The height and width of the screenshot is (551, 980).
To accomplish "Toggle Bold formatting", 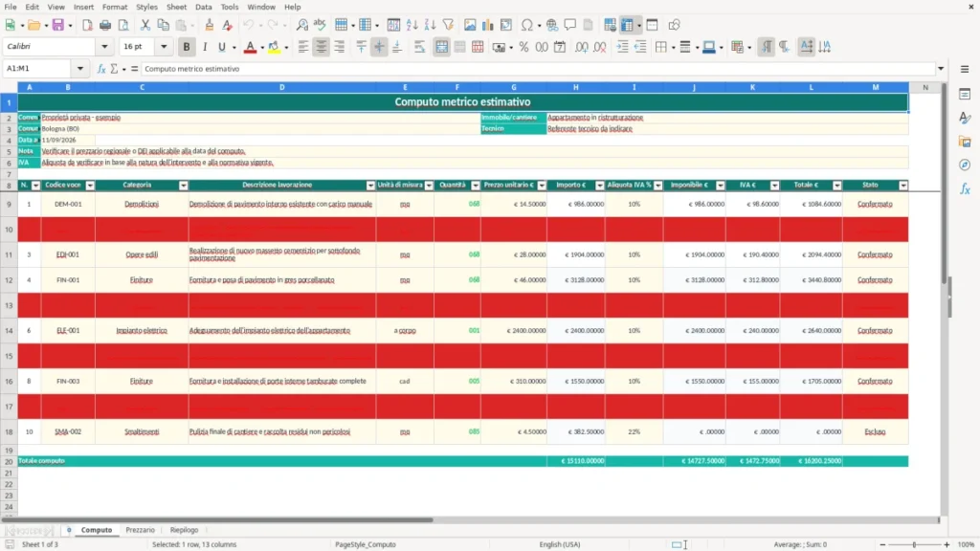I will 187,47.
